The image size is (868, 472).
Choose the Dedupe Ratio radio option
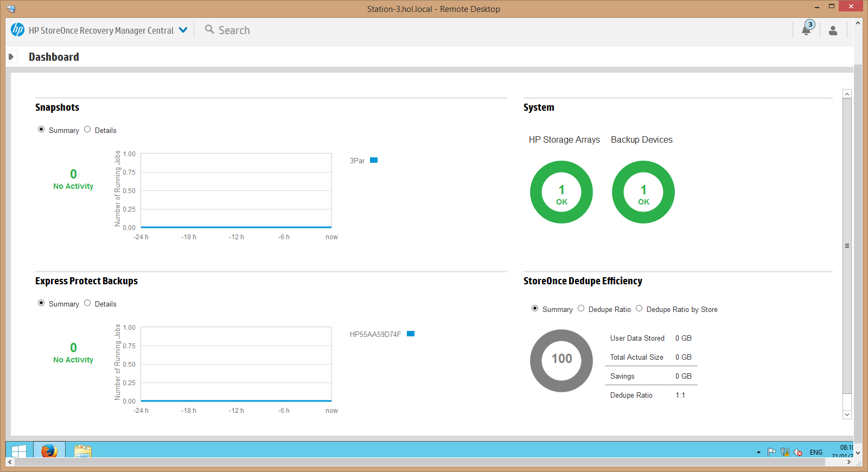click(581, 308)
